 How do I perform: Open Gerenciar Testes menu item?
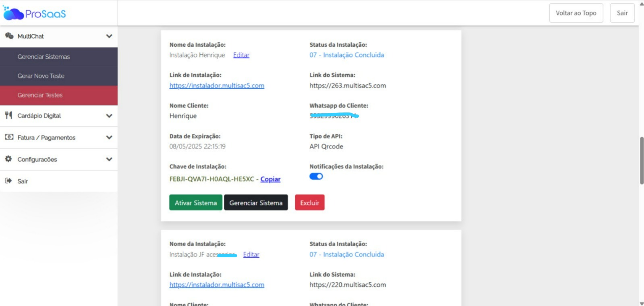(40, 95)
